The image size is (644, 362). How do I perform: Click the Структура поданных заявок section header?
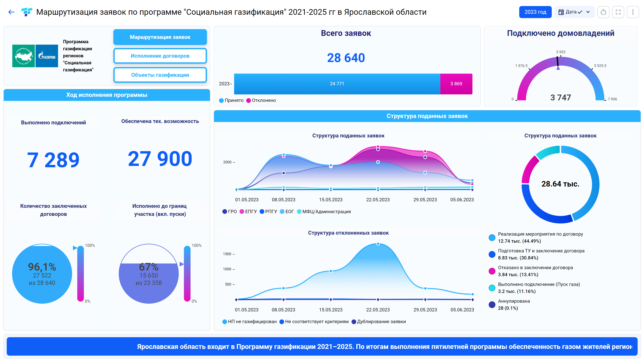tap(427, 116)
